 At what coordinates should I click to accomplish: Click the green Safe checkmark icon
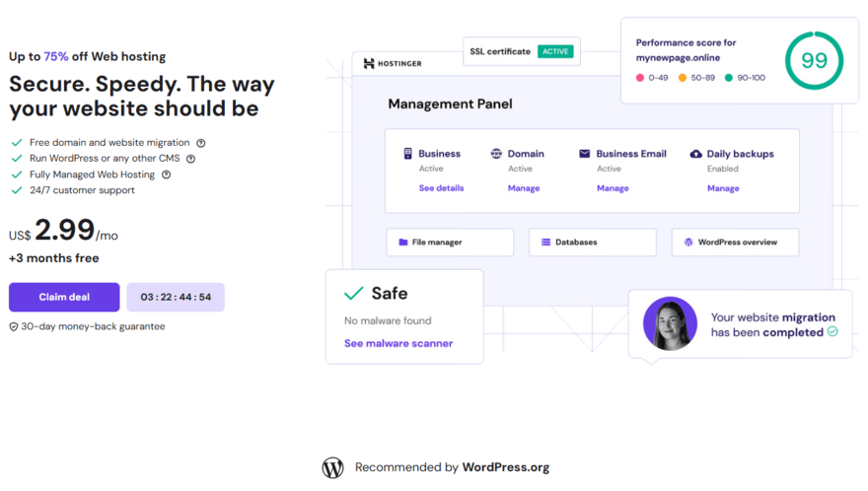coord(354,293)
